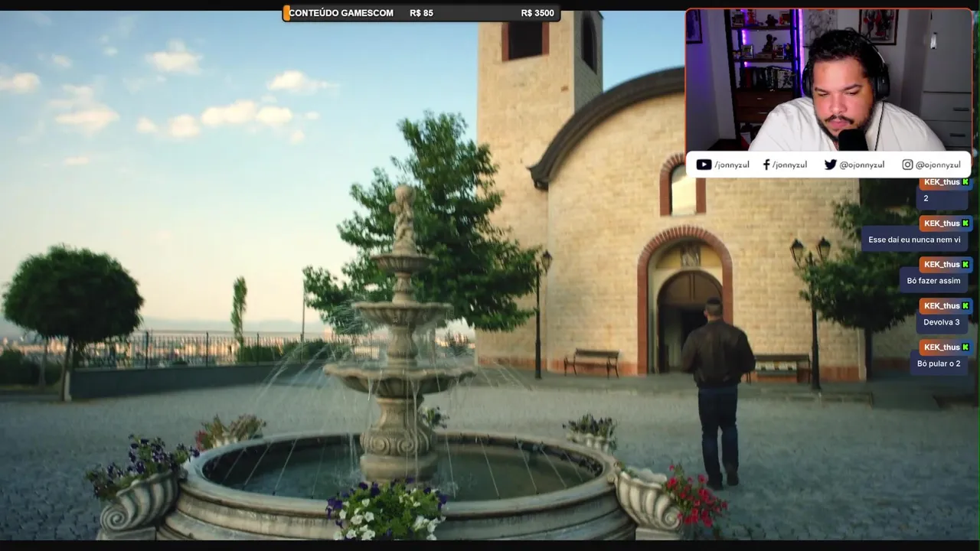
Task: Click the orange goal progress bar indicator
Action: coord(286,13)
